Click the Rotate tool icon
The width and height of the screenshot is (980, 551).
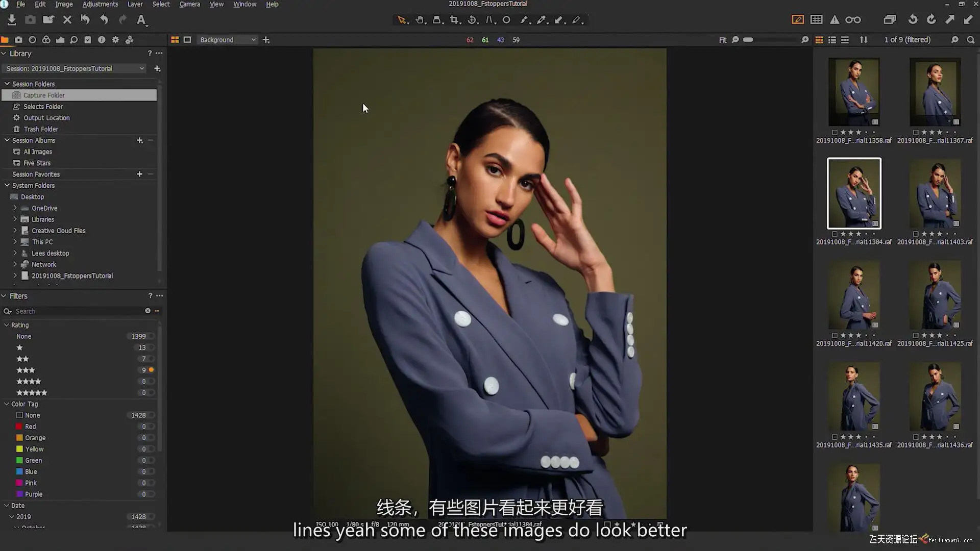(472, 20)
